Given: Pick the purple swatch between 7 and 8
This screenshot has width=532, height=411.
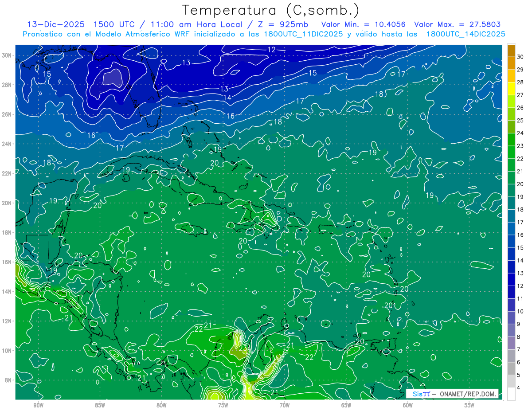Looking at the screenshot, I should [511, 343].
